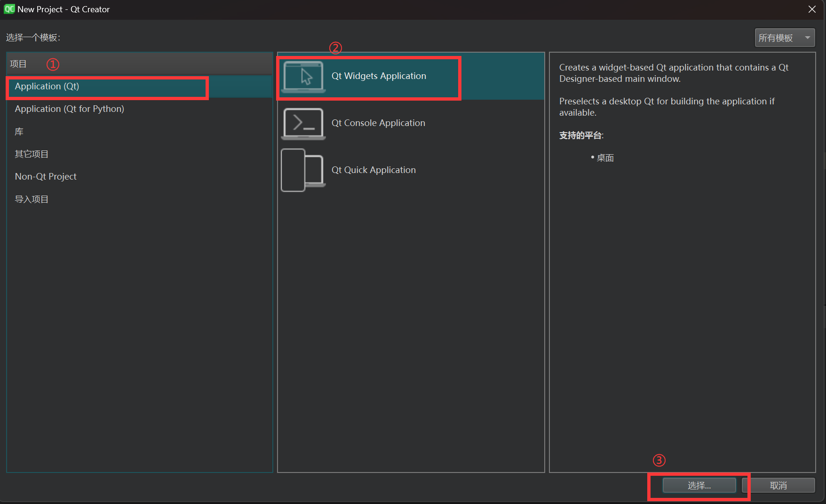Image resolution: width=826 pixels, height=504 pixels.
Task: Select the Application (Qt) category
Action: [47, 87]
